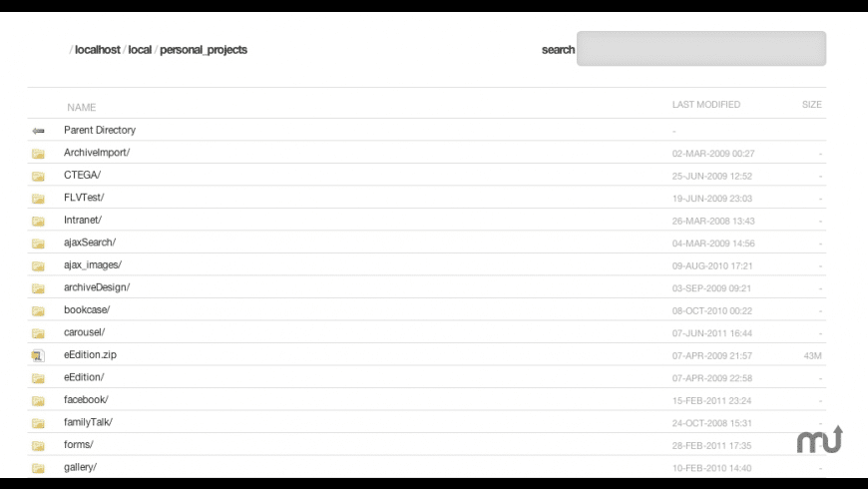Click the MacUpdate logo watermark
Image resolution: width=868 pixels, height=489 pixels.
[x=819, y=439]
